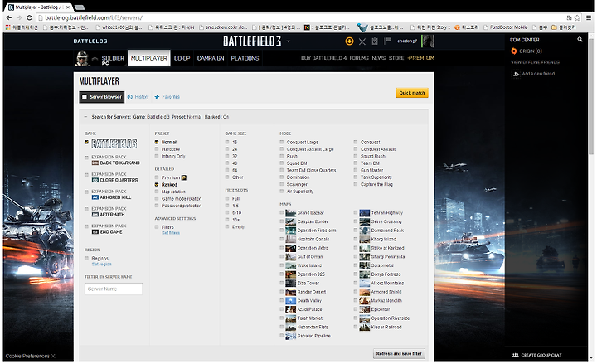Click Buy Battlefield 4 link
This screenshot has height=364, width=597.
click(x=324, y=58)
